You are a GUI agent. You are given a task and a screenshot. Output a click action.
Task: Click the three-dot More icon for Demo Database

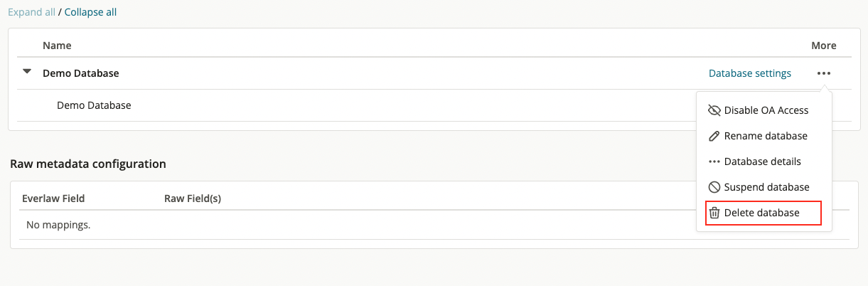click(x=824, y=73)
